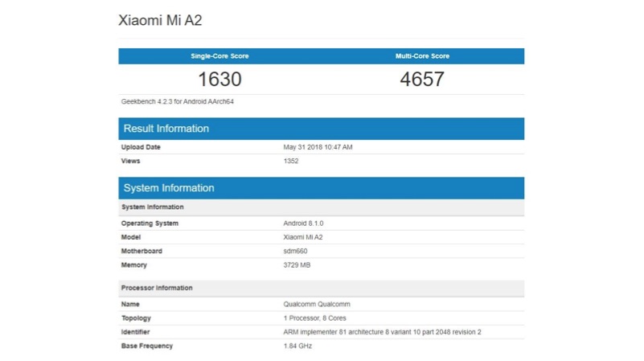Select the Single-Core Score column header
Image resolution: width=644 pixels, height=361 pixels.
219,56
